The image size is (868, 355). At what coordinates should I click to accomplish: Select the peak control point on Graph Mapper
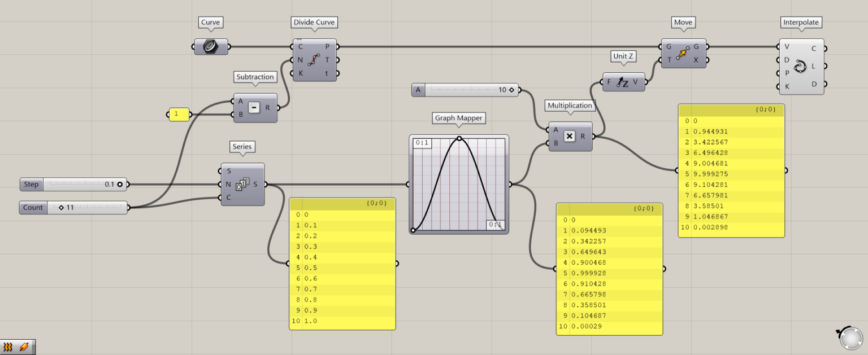459,138
